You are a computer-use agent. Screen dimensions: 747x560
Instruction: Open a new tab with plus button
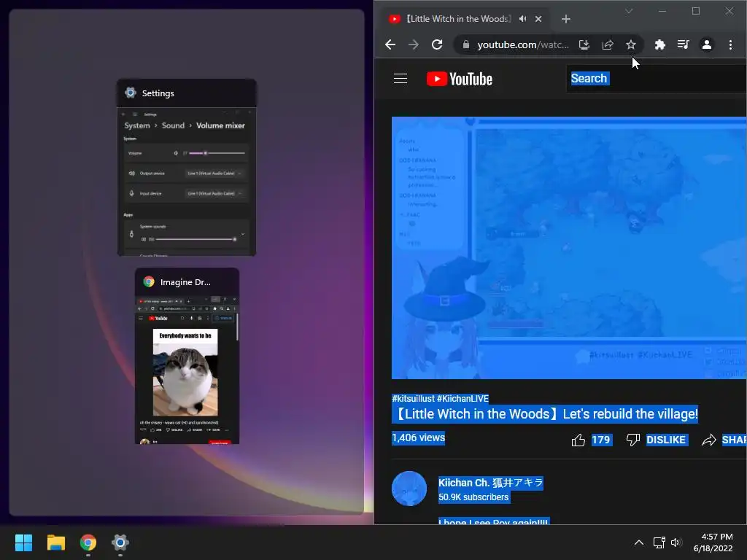tap(566, 19)
